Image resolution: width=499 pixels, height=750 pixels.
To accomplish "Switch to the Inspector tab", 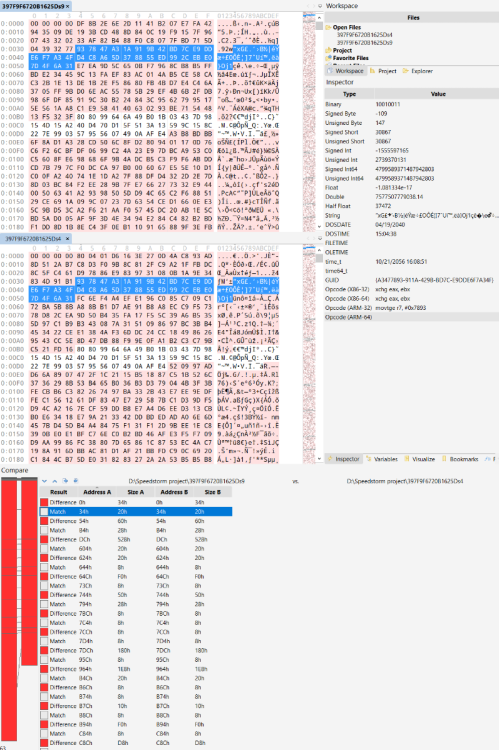I will [x=344, y=459].
